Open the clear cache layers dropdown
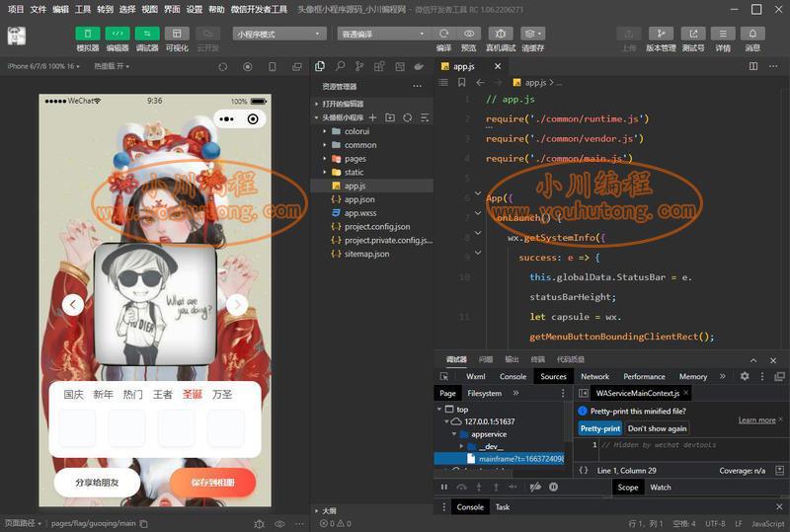This screenshot has height=532, width=790. tap(532, 34)
